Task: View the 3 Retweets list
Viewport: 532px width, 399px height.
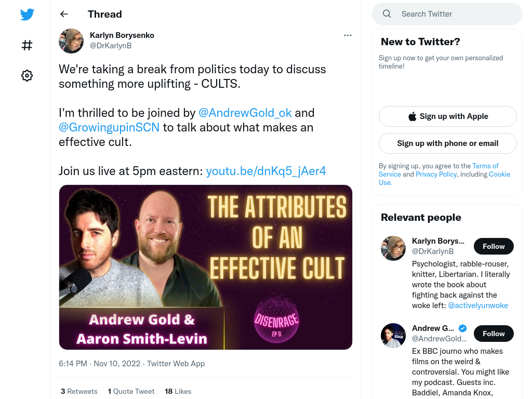Action: 79,391
